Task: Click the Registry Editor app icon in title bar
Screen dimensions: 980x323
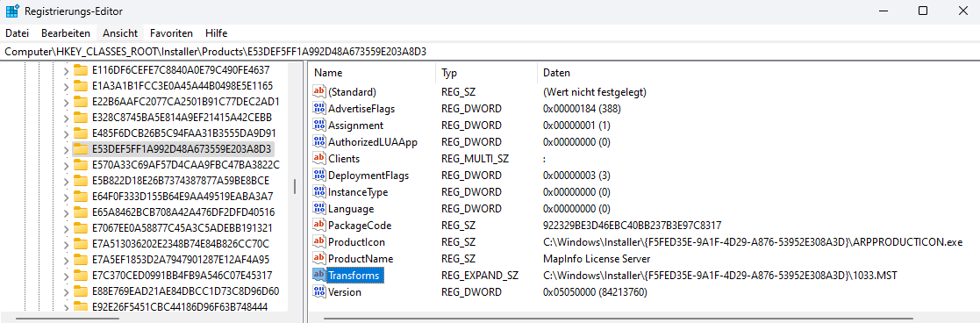Action: point(12,11)
